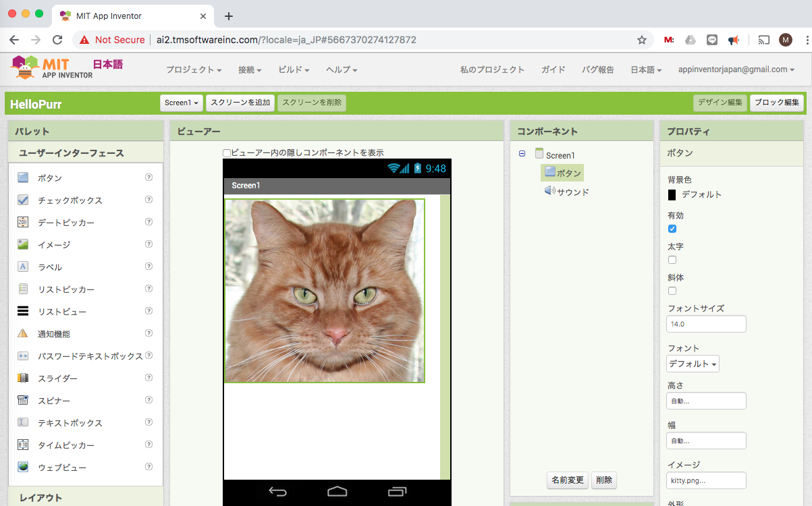Select the ウェブビュー component icon in the palette
This screenshot has height=506, width=812.
[22, 467]
